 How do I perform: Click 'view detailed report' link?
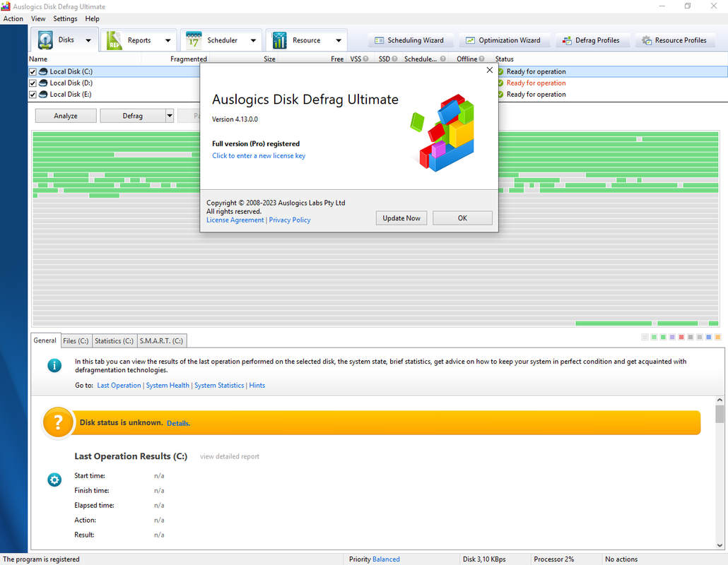pyautogui.click(x=230, y=456)
